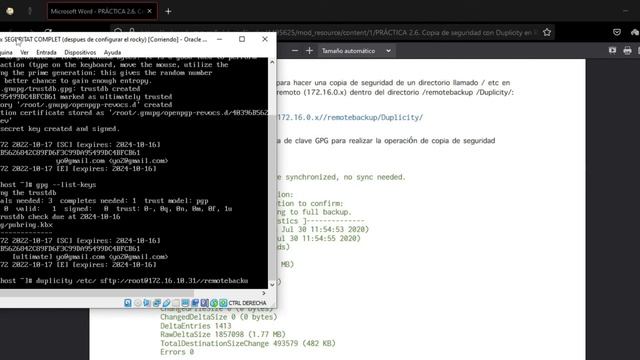Click the USB devices indicator in VM status bar

pyautogui.click(x=166, y=303)
